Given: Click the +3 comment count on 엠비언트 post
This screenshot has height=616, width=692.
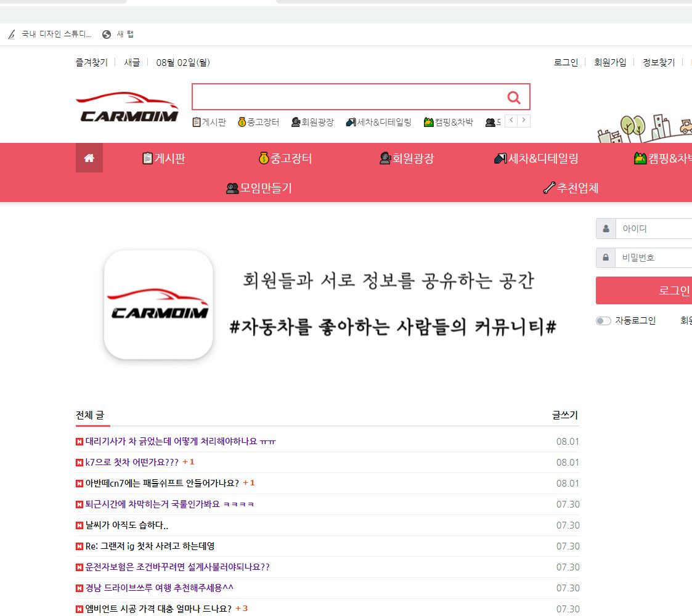Looking at the screenshot, I should 242,609.
